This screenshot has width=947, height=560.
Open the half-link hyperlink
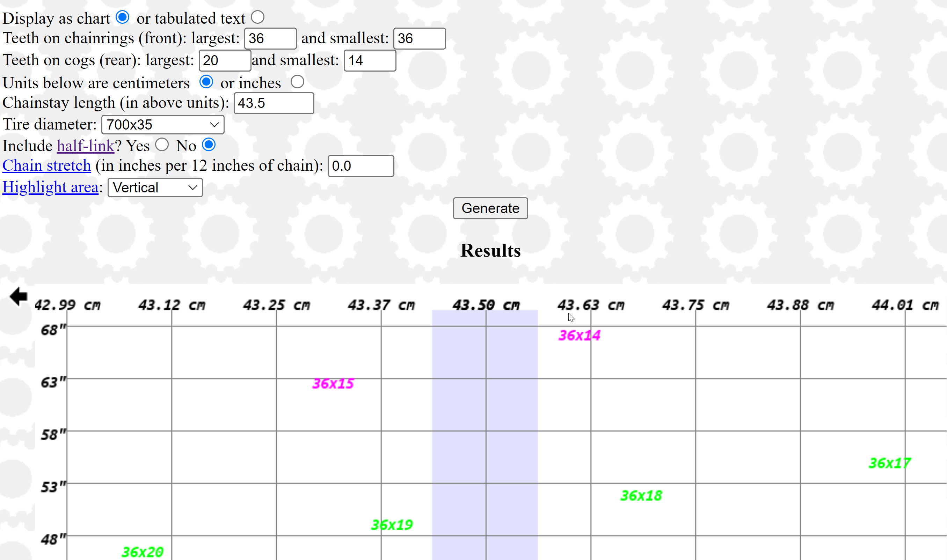point(85,146)
